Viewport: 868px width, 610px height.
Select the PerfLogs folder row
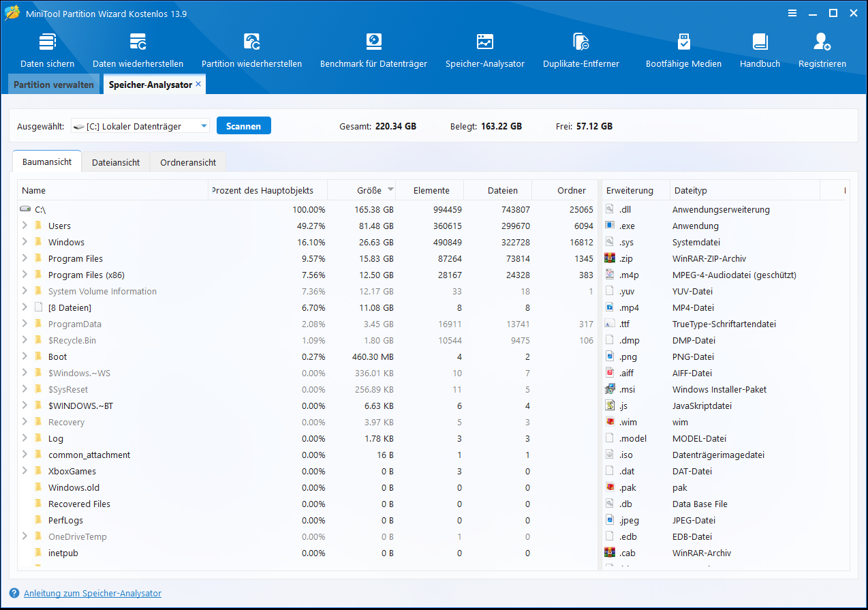tap(307, 520)
